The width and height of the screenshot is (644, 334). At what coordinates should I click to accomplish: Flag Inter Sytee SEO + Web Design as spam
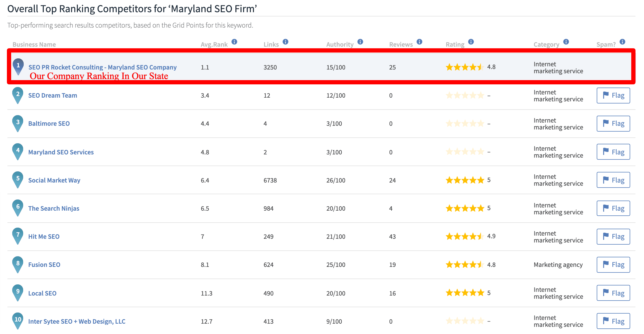click(x=613, y=321)
